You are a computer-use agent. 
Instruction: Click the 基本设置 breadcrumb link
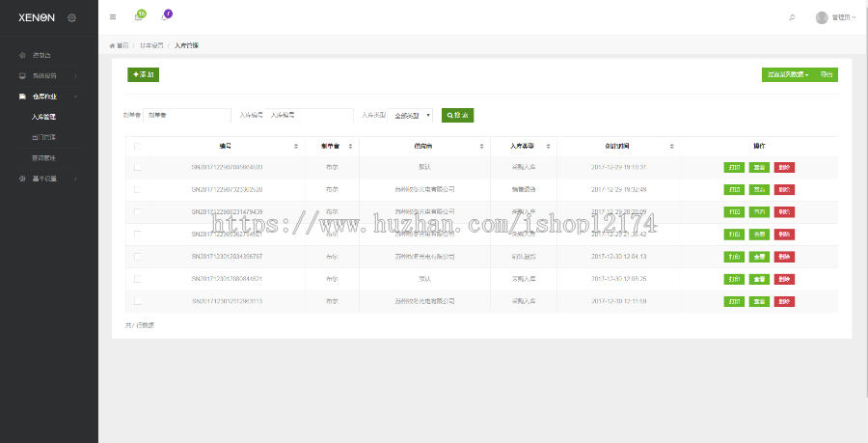pos(151,45)
